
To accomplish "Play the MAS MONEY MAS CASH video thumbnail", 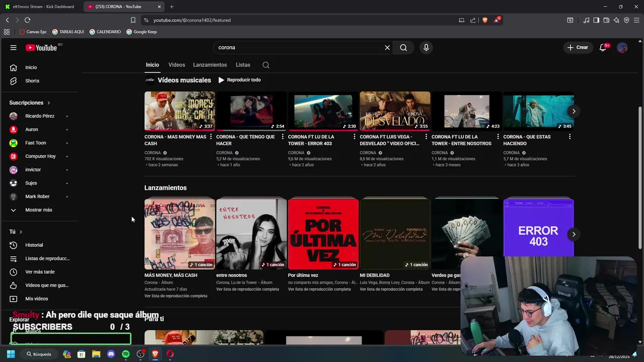I will click(180, 111).
